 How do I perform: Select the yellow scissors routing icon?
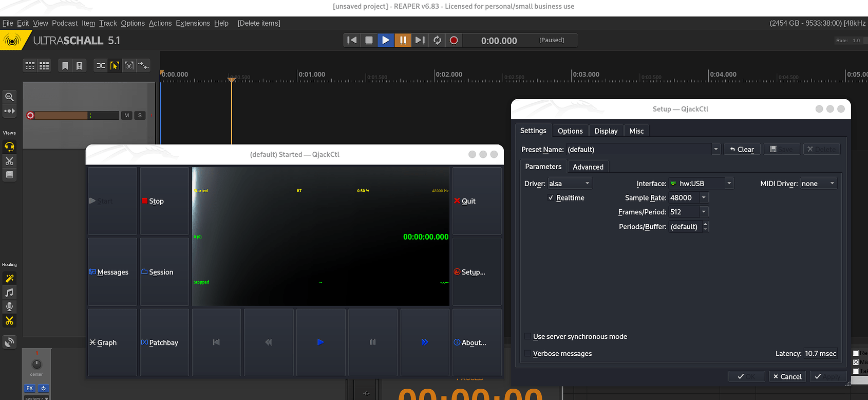(9, 321)
